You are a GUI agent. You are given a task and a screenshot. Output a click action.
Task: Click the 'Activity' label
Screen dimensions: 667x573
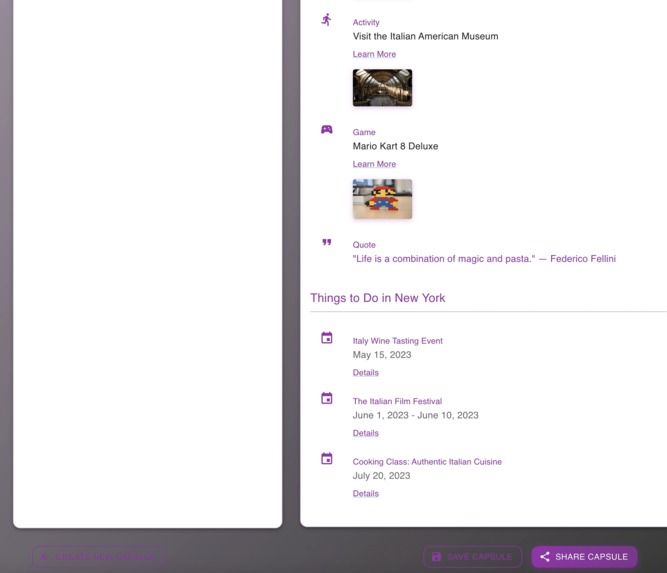366,22
